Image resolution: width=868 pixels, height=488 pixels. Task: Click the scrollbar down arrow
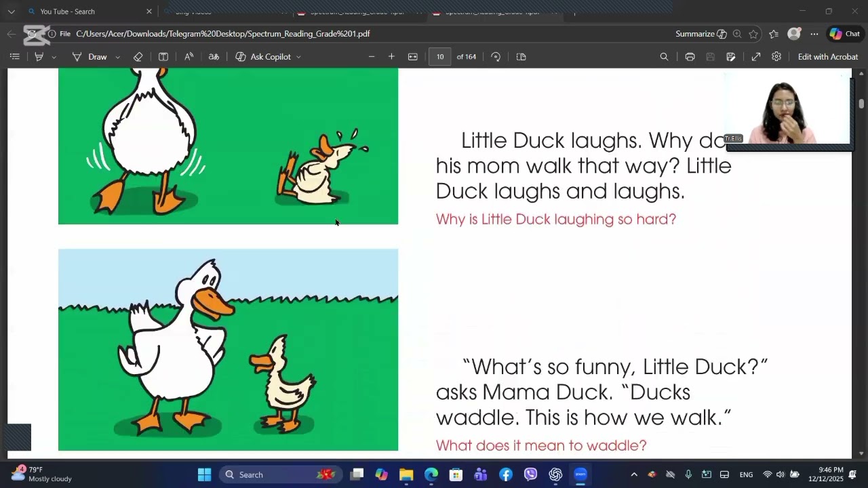[861, 453]
